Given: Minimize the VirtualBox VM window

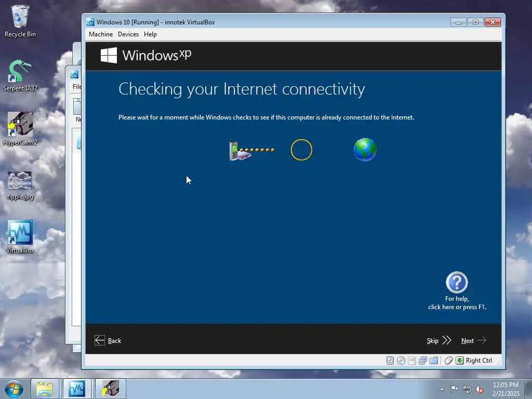Looking at the screenshot, I should pos(458,22).
